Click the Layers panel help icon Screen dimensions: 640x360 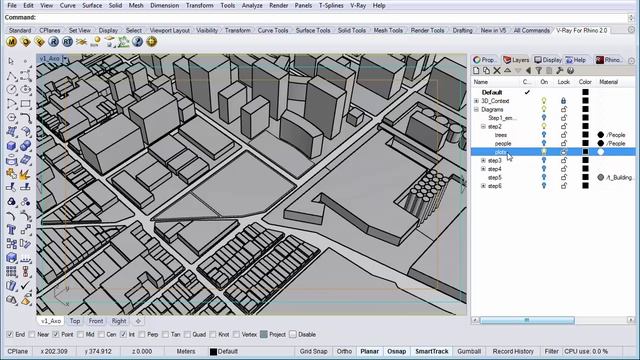point(570,71)
